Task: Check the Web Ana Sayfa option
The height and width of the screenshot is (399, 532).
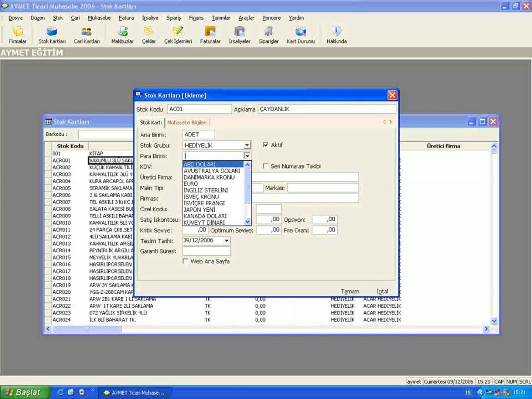Action: click(x=185, y=261)
